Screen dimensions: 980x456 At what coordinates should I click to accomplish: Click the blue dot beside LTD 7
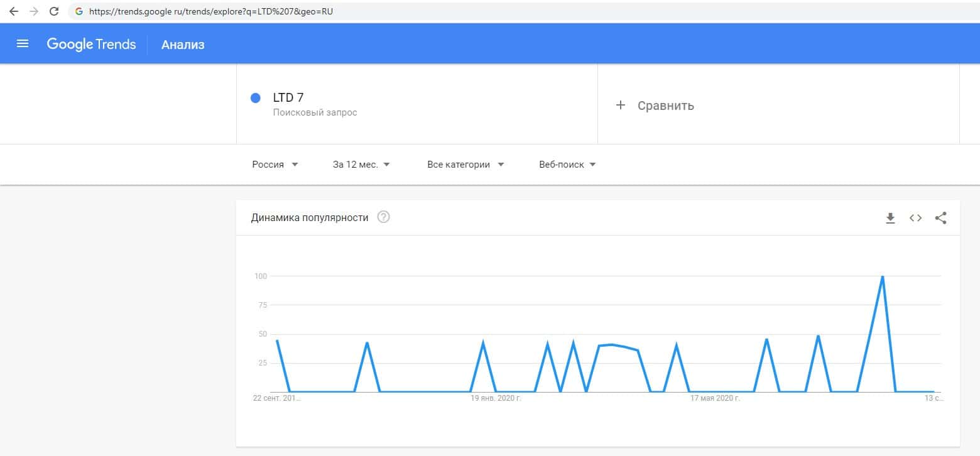[256, 98]
